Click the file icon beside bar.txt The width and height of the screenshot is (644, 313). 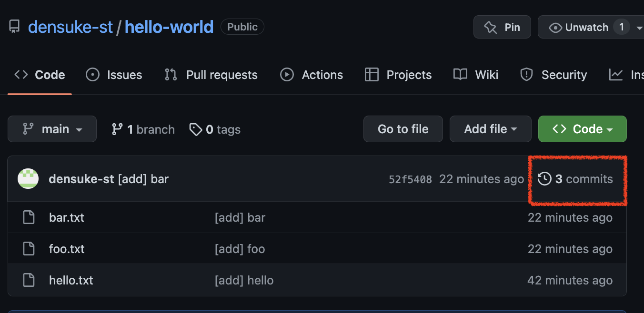pos(29,217)
